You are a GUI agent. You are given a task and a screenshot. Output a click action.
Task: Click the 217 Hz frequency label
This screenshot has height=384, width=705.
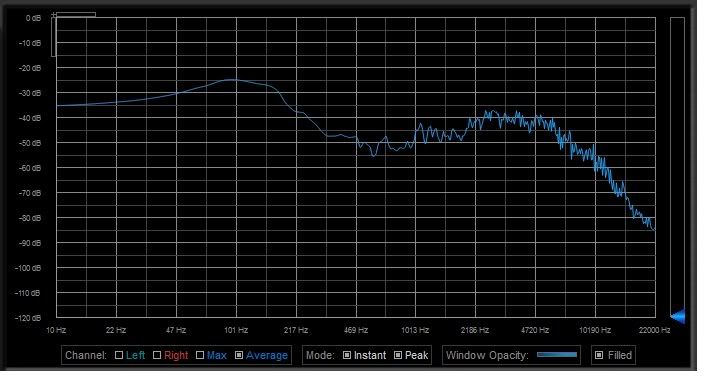click(x=296, y=330)
